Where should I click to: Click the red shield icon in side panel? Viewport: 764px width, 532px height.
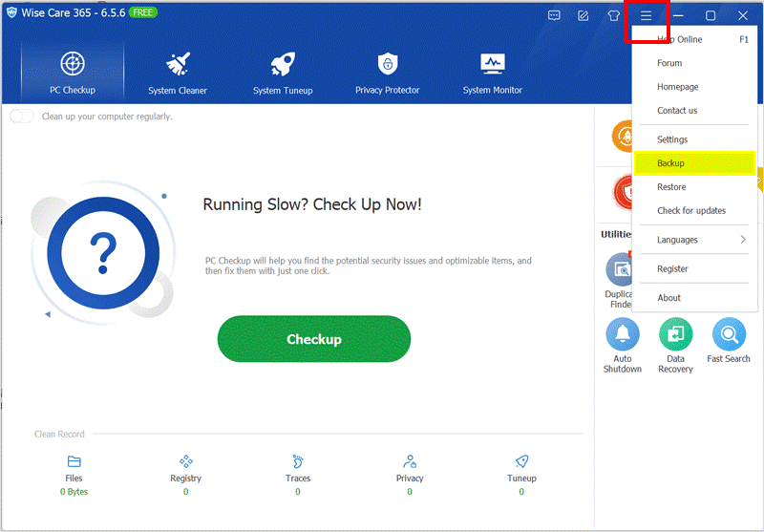623,192
